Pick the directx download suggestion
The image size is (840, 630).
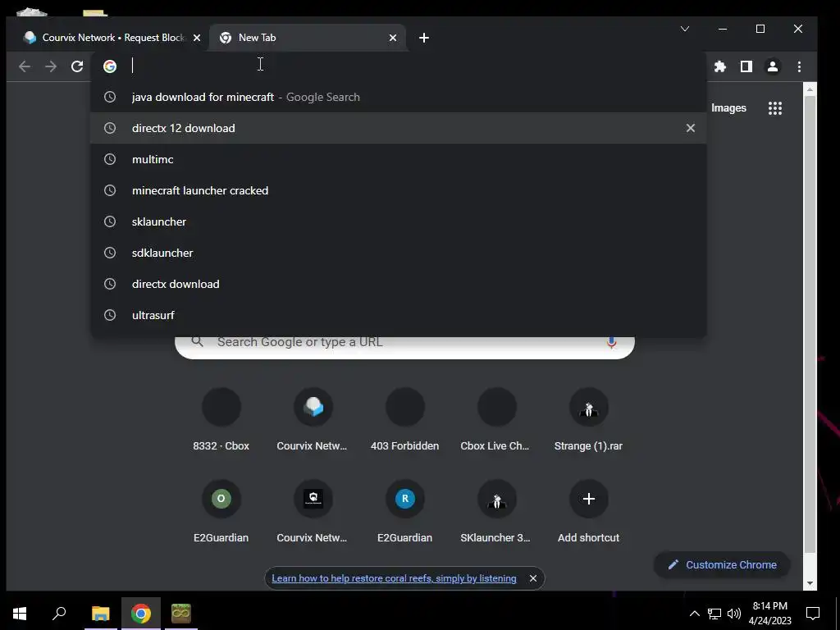(x=399, y=284)
